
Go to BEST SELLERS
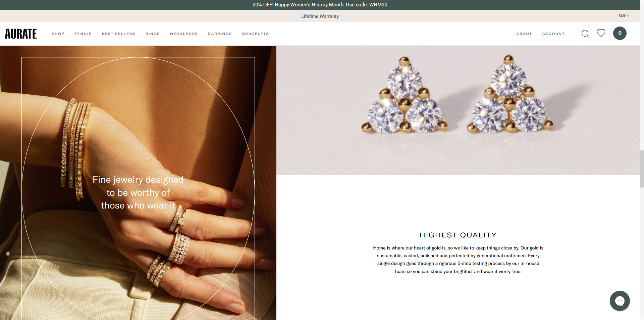[x=118, y=34]
